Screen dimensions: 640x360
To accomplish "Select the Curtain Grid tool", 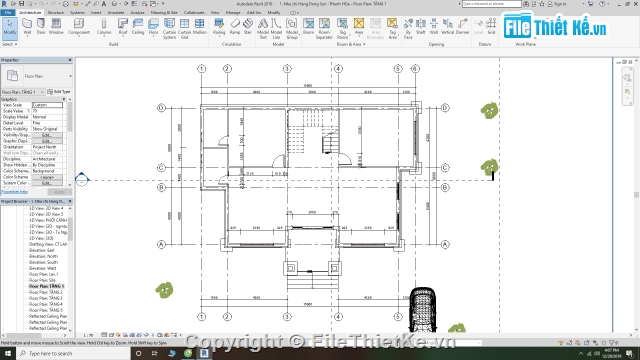I will point(184,29).
